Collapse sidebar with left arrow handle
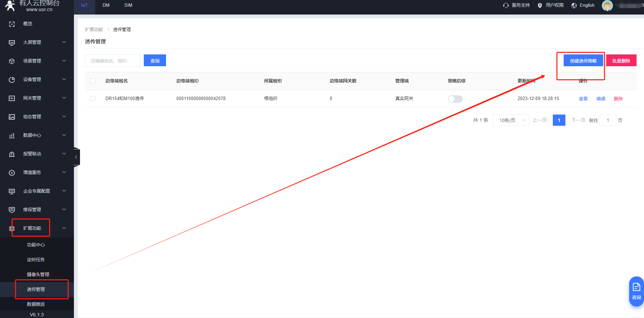Viewport: 644px width, 318px height. click(76, 157)
